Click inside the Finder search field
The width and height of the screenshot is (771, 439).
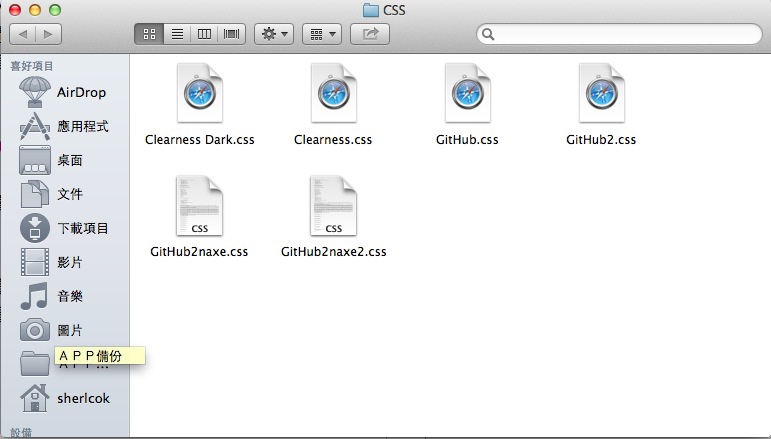[x=620, y=34]
